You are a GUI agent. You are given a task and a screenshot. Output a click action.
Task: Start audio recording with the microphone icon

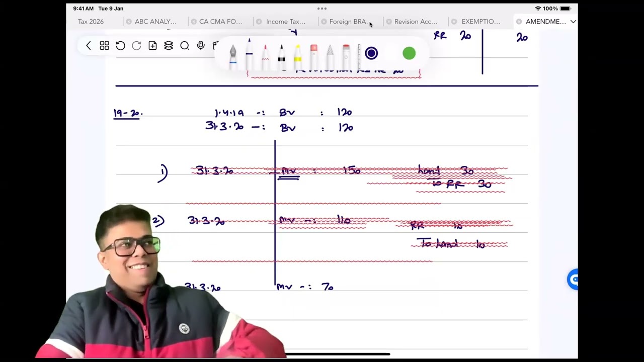tap(201, 46)
